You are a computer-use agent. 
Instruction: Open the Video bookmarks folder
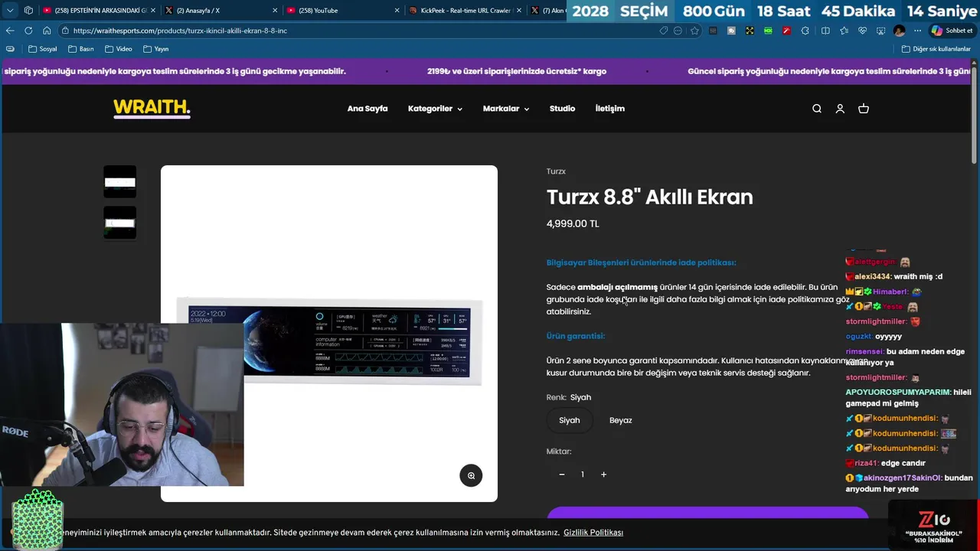(x=119, y=49)
